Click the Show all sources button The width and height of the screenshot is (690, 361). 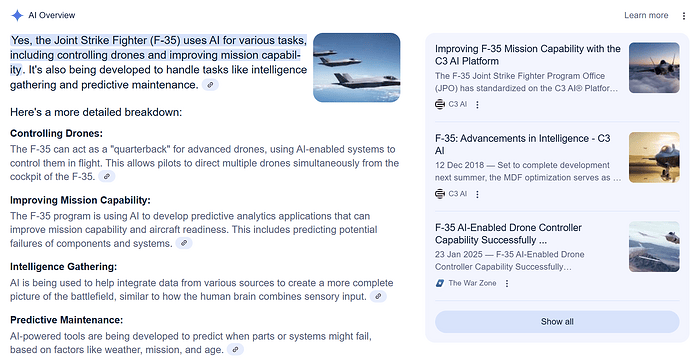click(557, 322)
